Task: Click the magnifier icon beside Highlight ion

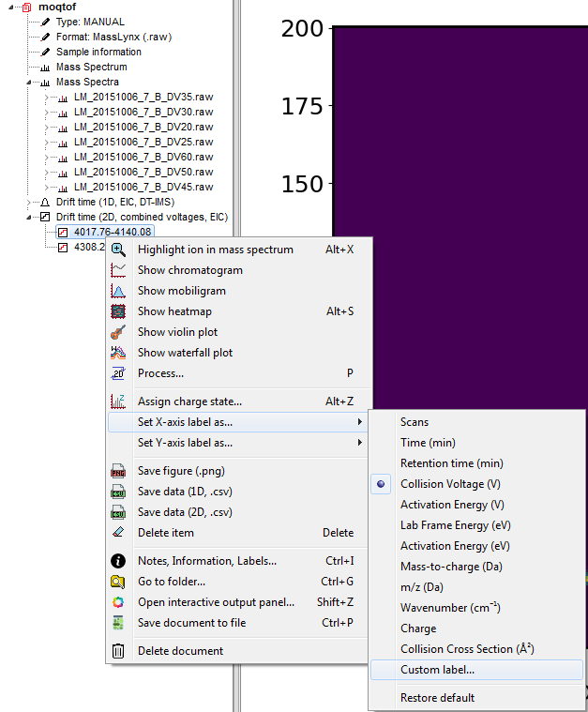Action: (x=118, y=250)
